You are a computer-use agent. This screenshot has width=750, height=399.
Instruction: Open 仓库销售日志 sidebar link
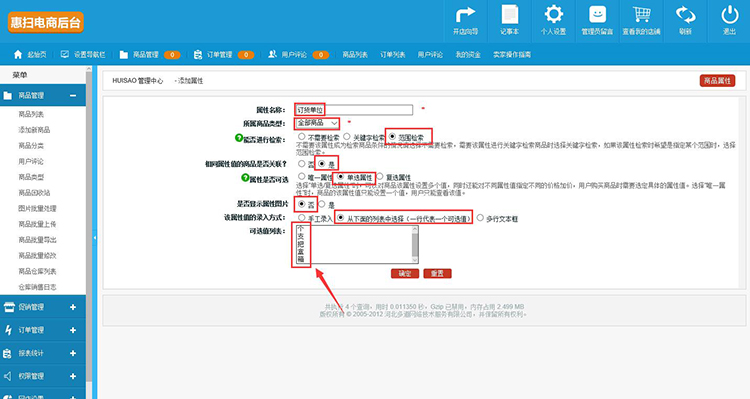(x=37, y=287)
